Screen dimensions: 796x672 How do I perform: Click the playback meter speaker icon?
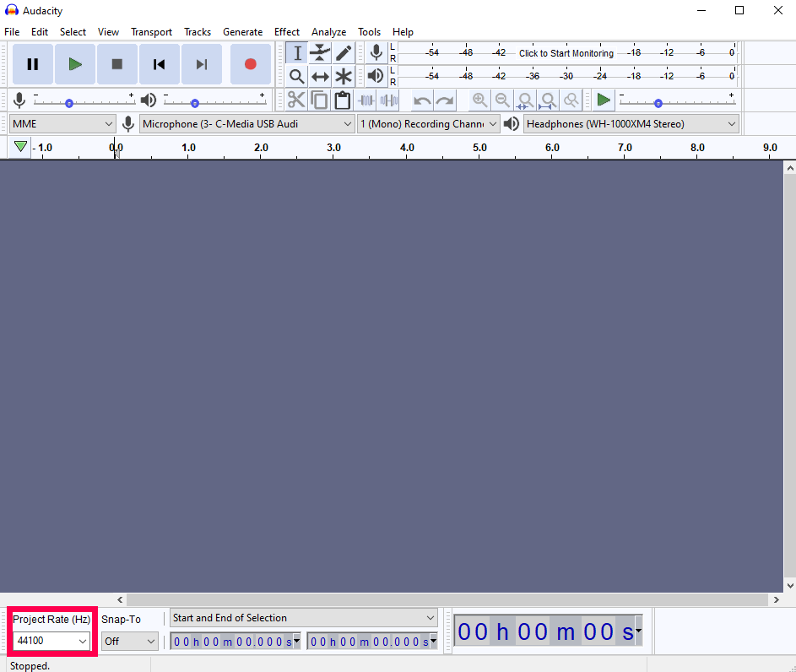pos(376,76)
